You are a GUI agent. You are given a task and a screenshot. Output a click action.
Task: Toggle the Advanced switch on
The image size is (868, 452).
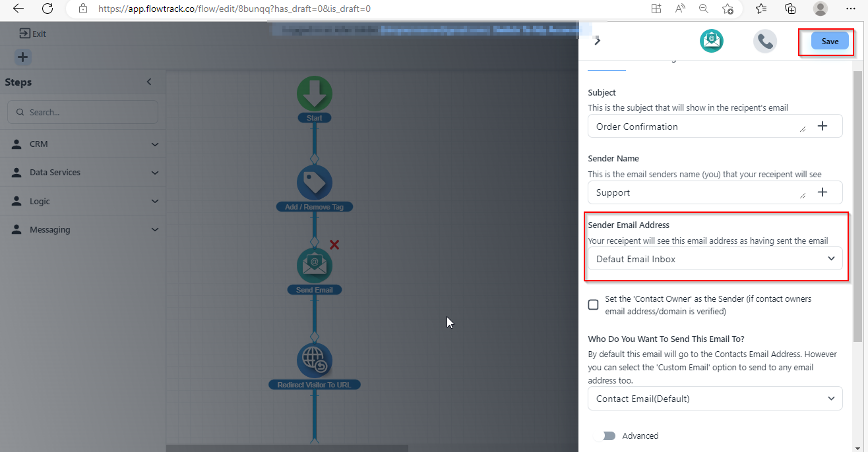(604, 436)
